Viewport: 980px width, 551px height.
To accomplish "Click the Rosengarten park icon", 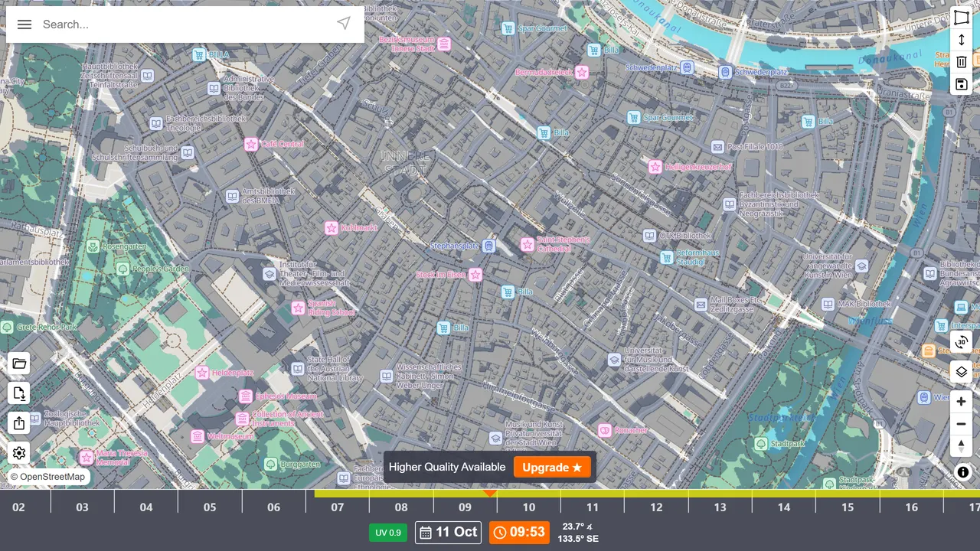I will (x=92, y=246).
